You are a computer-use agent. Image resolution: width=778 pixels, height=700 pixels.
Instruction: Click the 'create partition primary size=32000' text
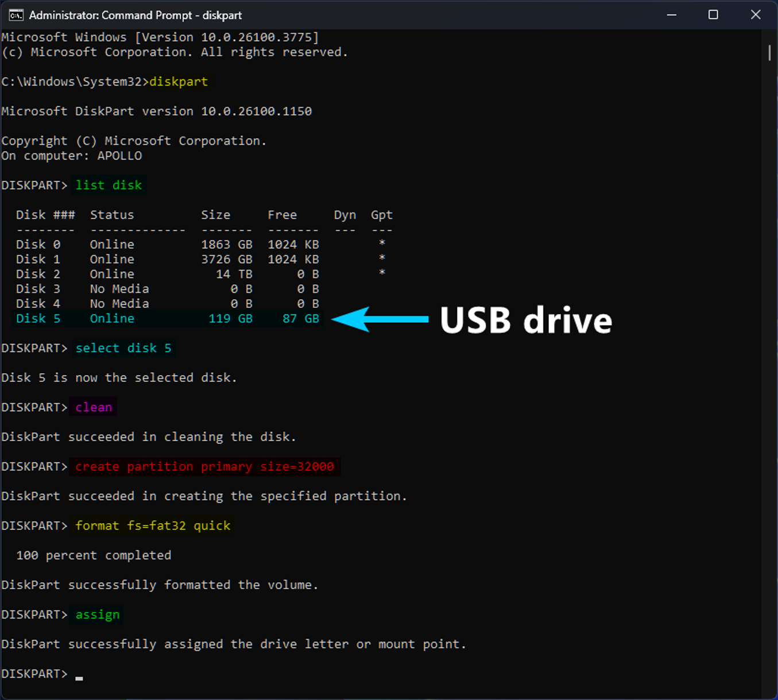point(204,466)
